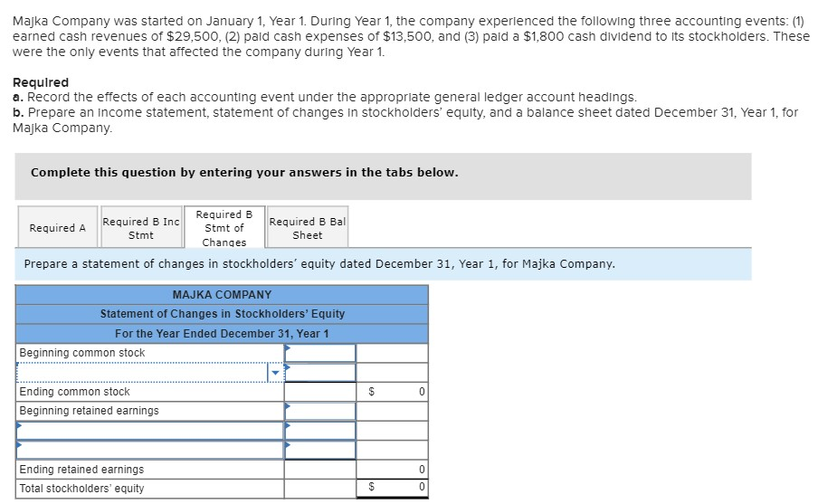
Task: Click Total stockholders' equity total cell
Action: [392, 489]
